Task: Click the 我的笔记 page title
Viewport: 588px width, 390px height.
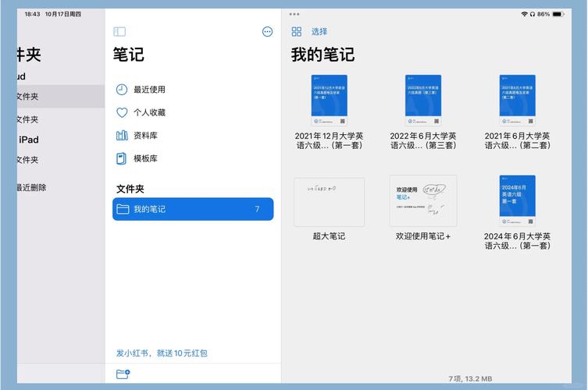Action: point(323,55)
